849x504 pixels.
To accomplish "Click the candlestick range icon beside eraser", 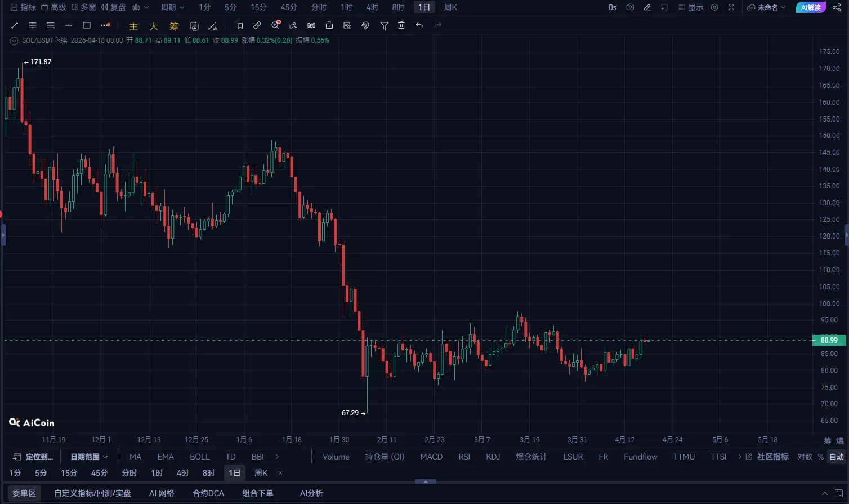I will point(311,25).
